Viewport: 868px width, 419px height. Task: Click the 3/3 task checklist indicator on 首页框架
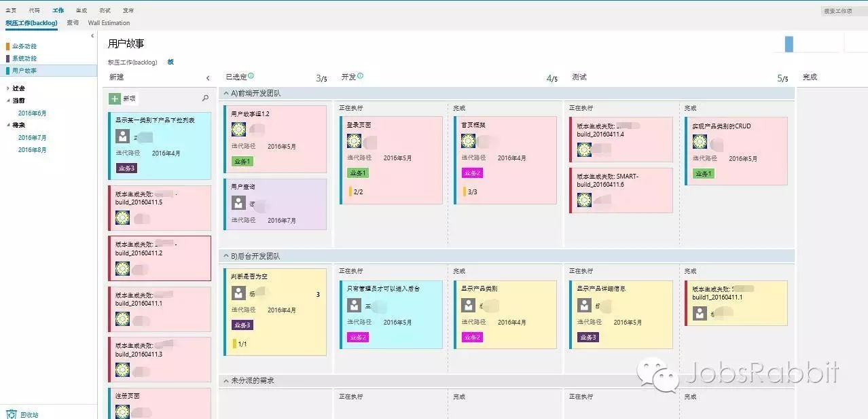tap(470, 192)
